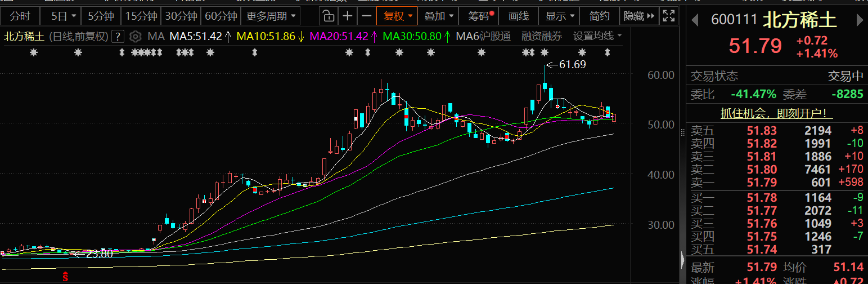
Task: Go to next stock with right arrow
Action: coord(859,20)
